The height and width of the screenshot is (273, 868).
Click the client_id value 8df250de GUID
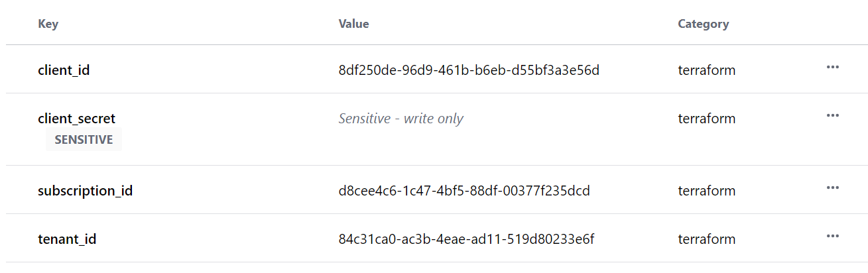[x=469, y=70]
